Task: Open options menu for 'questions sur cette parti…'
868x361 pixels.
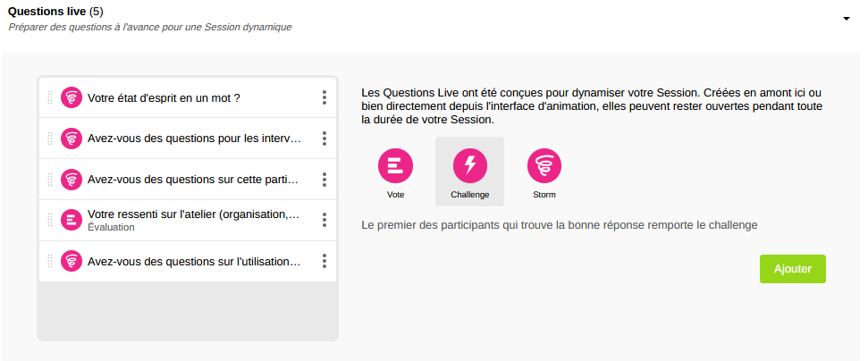Action: [x=324, y=180]
